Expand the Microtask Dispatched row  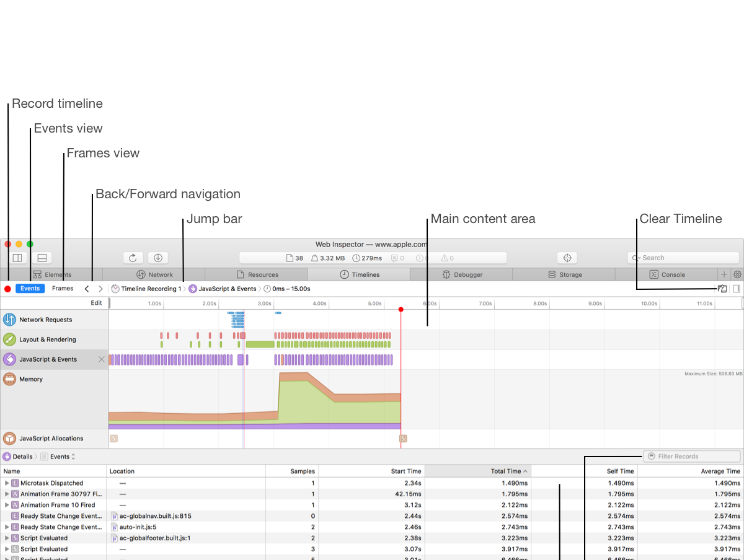(7, 483)
